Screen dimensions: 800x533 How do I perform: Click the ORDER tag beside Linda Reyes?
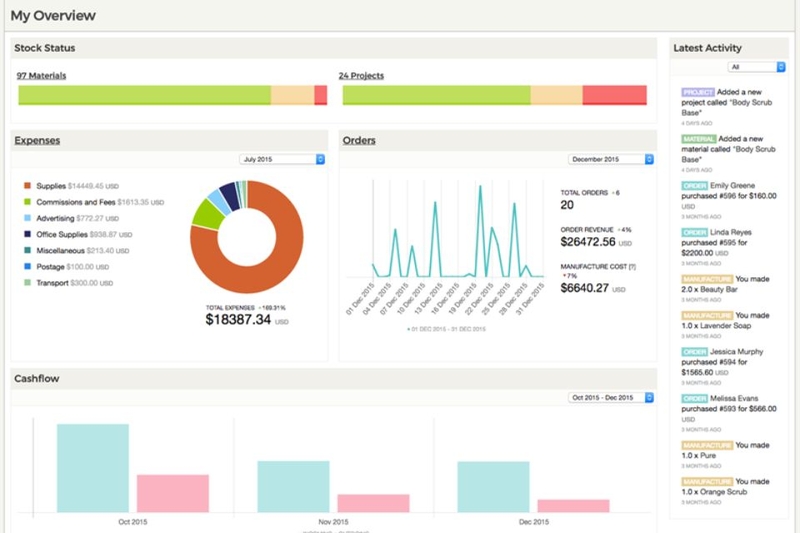coord(694,232)
